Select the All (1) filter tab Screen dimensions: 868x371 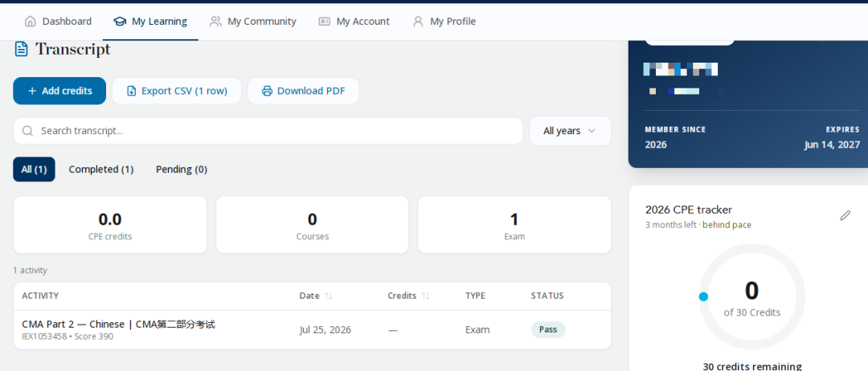click(34, 169)
